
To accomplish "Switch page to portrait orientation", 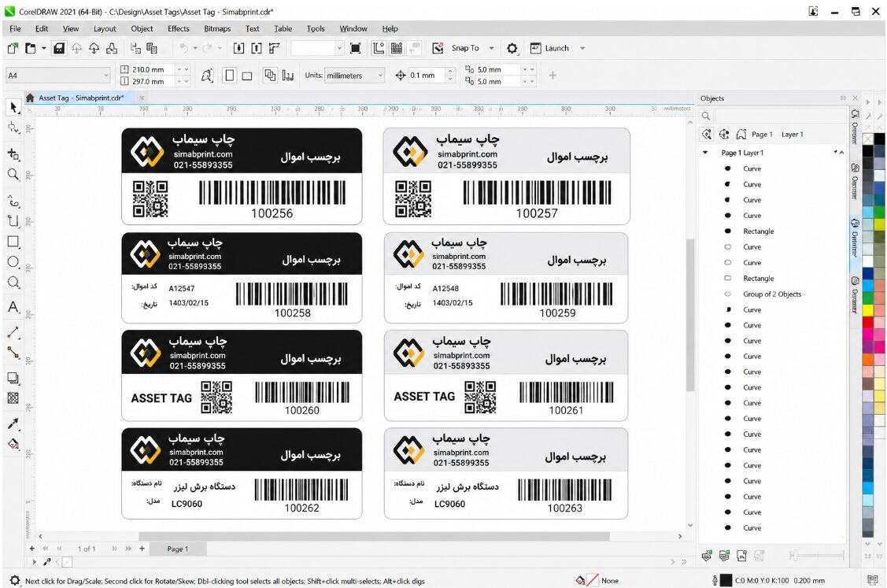I will (x=230, y=76).
